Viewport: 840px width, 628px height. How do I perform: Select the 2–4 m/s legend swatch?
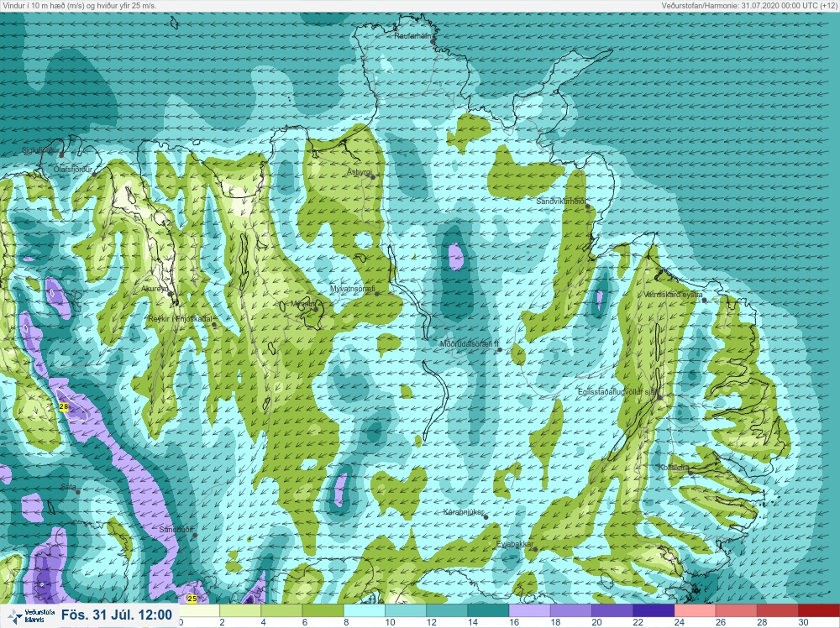coord(240,610)
